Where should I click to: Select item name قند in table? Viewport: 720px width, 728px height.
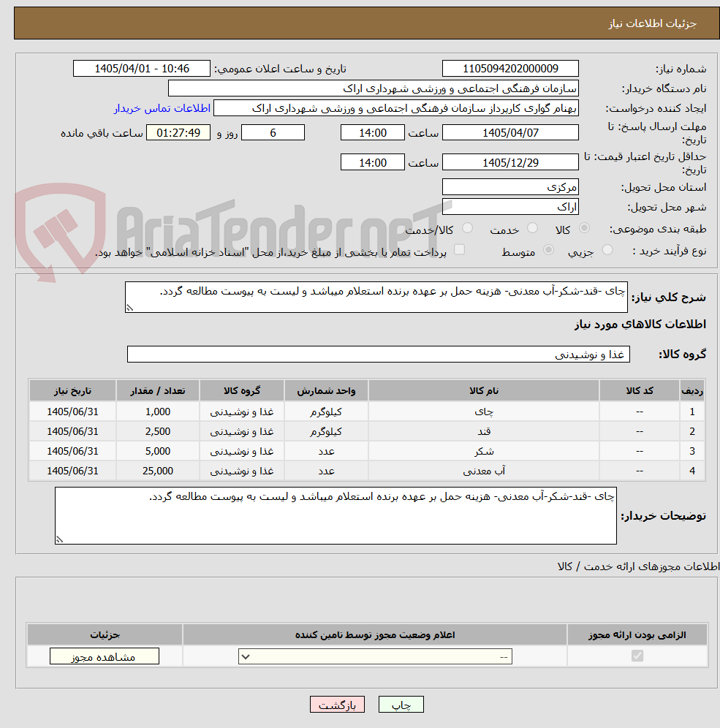[x=484, y=431]
